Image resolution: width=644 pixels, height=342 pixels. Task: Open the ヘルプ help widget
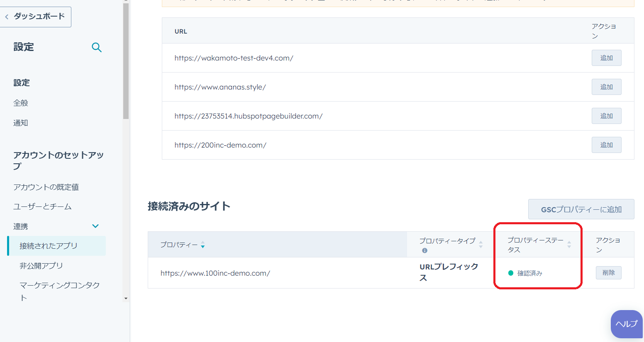point(627,324)
